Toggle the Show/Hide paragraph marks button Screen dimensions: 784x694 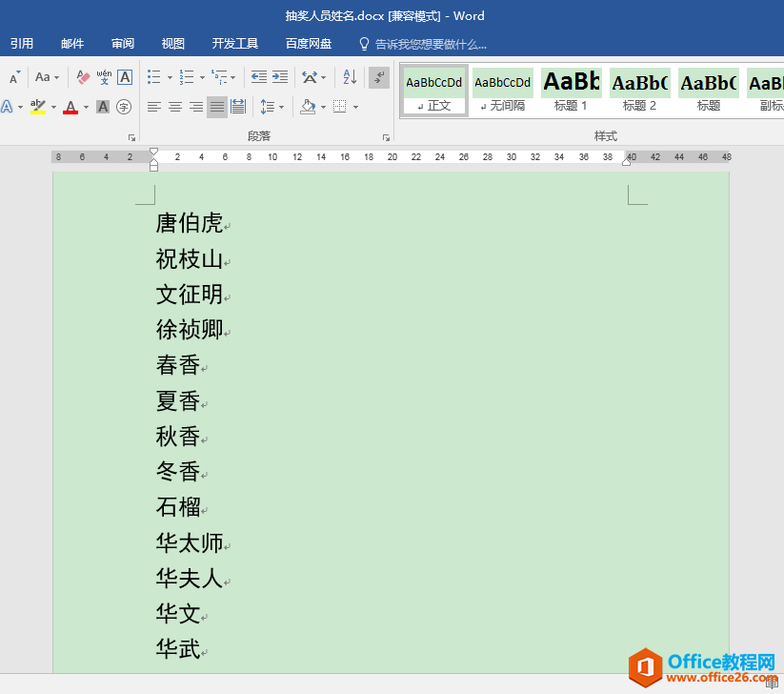(379, 77)
